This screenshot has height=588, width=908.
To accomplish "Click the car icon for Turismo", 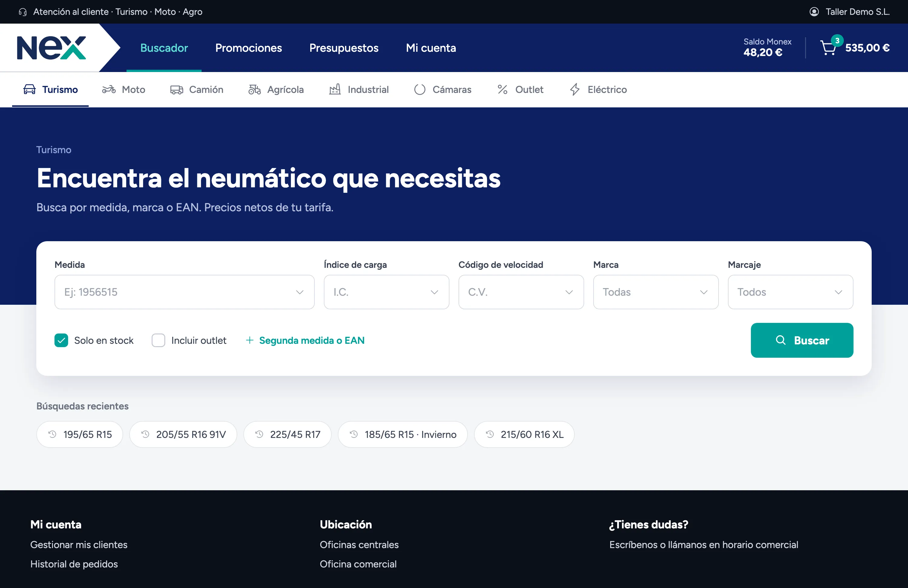I will pos(29,89).
